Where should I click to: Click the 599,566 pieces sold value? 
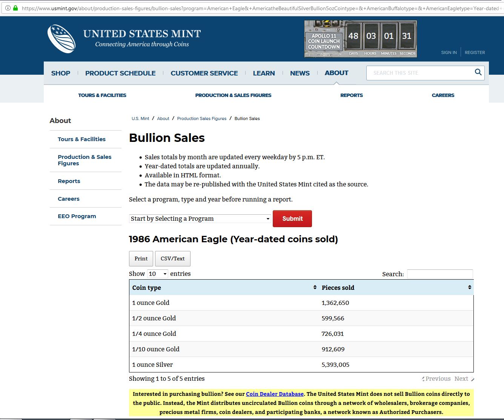pyautogui.click(x=333, y=318)
